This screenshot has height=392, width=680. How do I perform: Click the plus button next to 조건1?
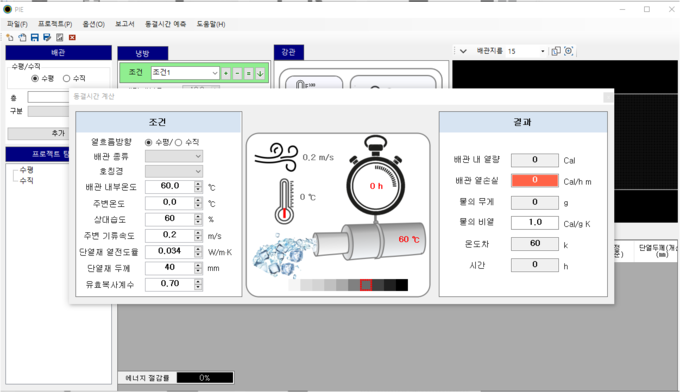point(226,73)
